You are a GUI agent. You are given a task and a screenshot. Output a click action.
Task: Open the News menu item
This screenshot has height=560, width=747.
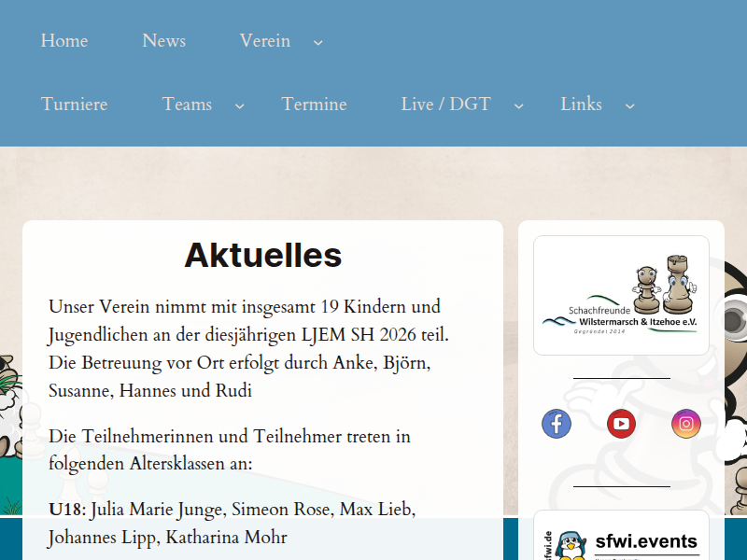coord(163,41)
